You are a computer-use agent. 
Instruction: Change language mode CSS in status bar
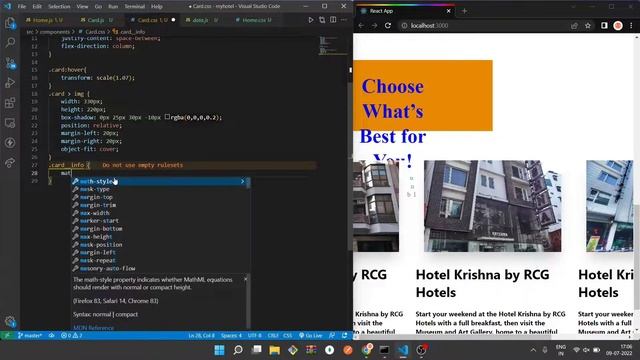point(288,336)
